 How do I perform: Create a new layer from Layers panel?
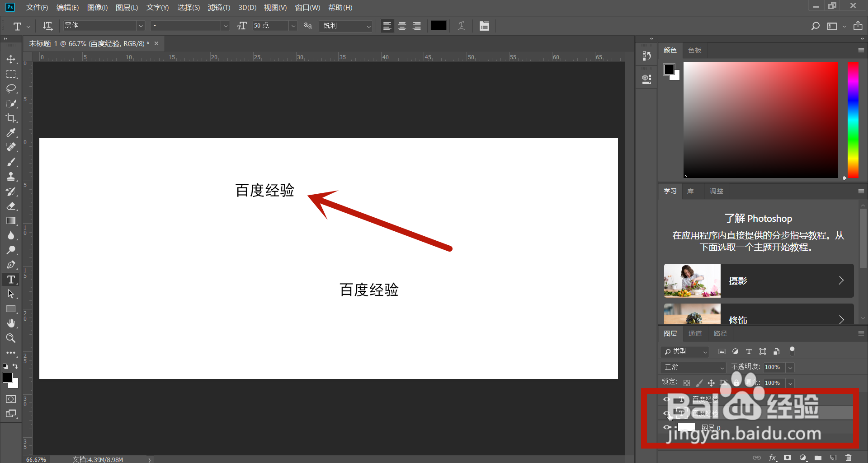point(833,458)
